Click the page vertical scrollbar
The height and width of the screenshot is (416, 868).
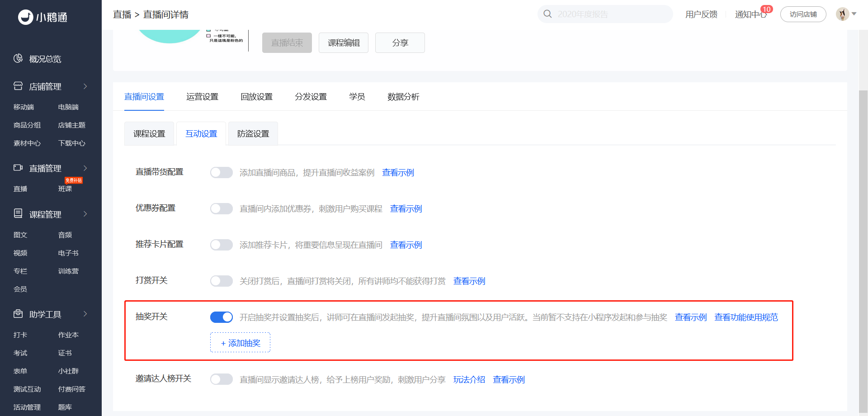863,251
